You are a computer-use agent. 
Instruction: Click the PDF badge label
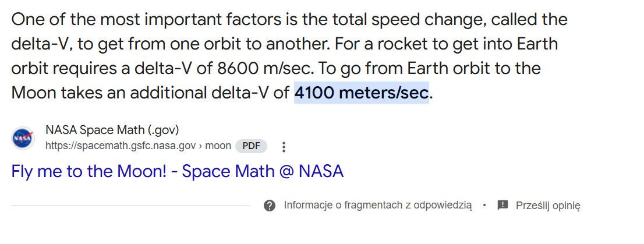(x=251, y=146)
